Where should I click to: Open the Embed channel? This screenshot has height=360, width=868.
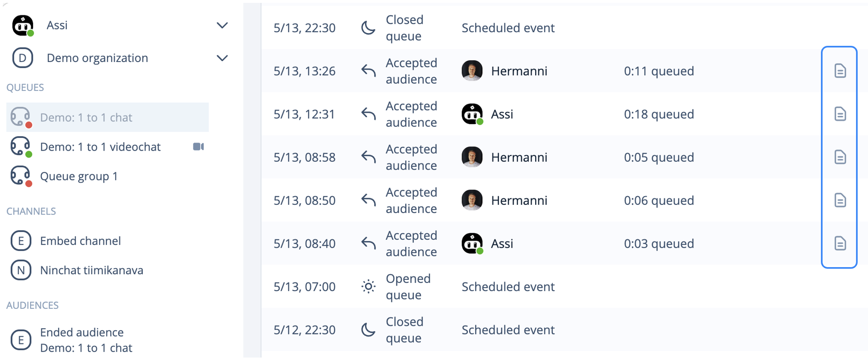81,241
